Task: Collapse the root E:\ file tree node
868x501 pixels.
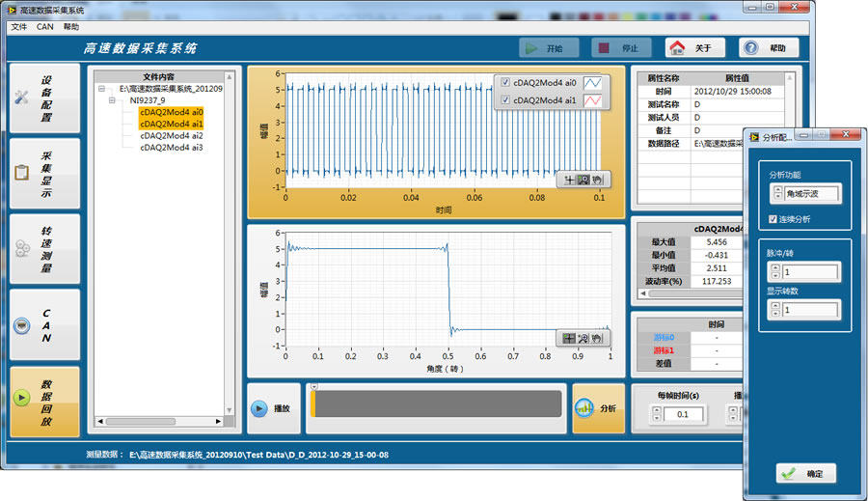Action: (x=101, y=88)
